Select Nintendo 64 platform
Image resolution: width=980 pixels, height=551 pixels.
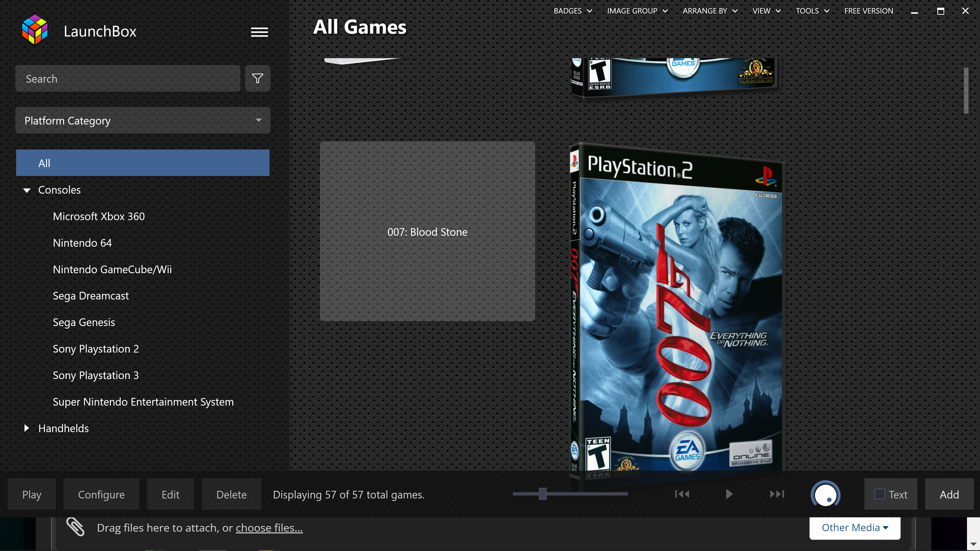pyautogui.click(x=82, y=243)
